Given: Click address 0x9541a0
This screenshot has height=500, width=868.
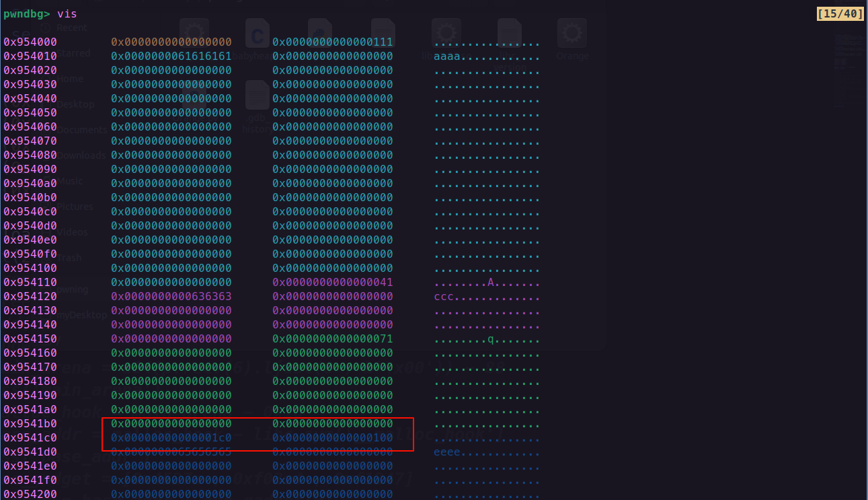Looking at the screenshot, I should click(x=30, y=409).
